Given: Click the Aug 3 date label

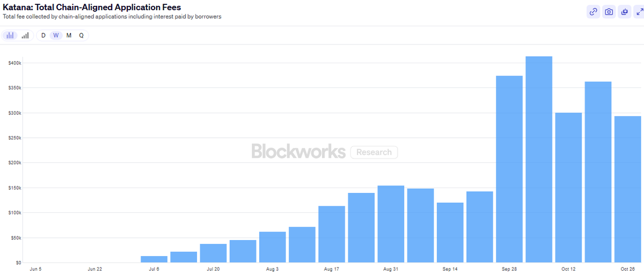Looking at the screenshot, I should [273, 269].
